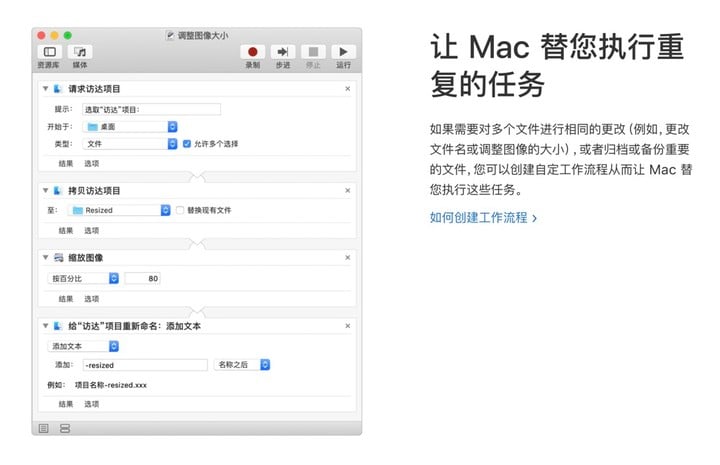This screenshot has width=720, height=465.
Task: Select 选项 tab in 缩放图像 action
Action: click(91, 298)
